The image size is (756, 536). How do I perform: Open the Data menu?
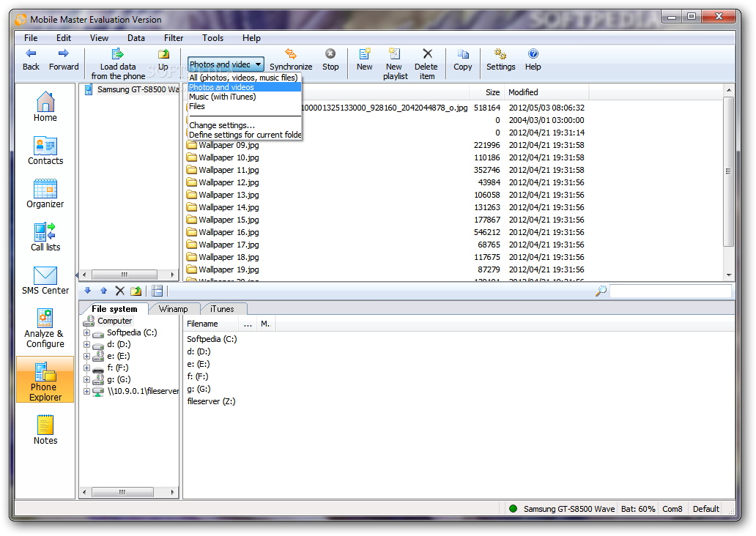pos(136,38)
